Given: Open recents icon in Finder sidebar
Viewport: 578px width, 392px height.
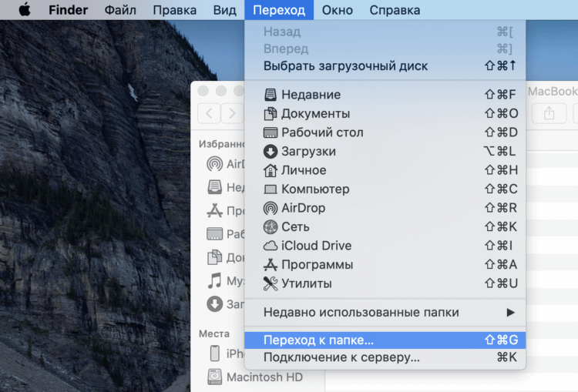Looking at the screenshot, I should (214, 187).
